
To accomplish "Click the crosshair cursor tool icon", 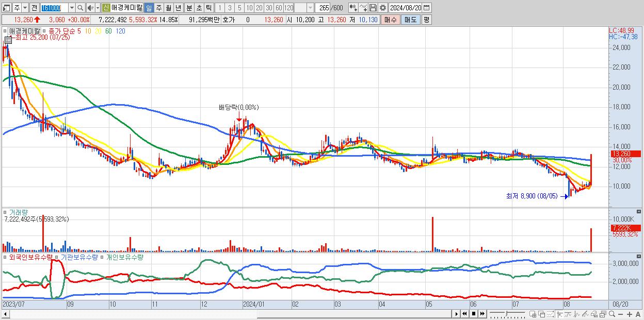I will point(559,314).
